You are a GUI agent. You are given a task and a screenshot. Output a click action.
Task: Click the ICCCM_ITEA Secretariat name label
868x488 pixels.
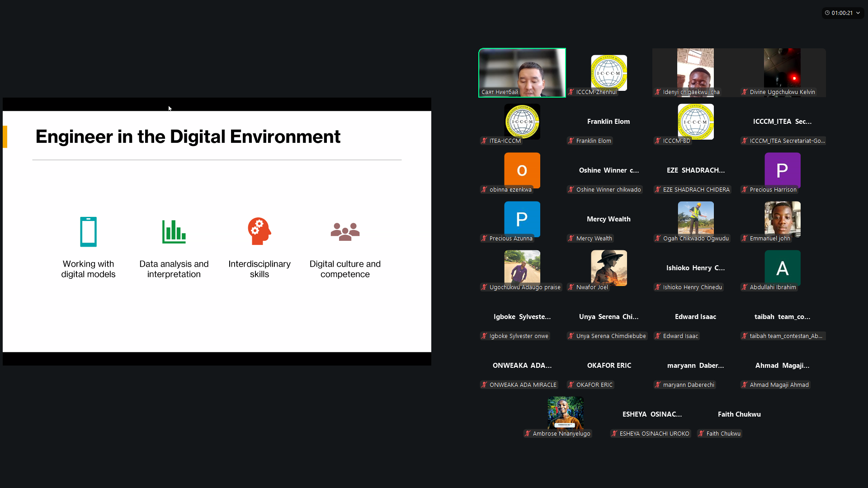(x=787, y=141)
